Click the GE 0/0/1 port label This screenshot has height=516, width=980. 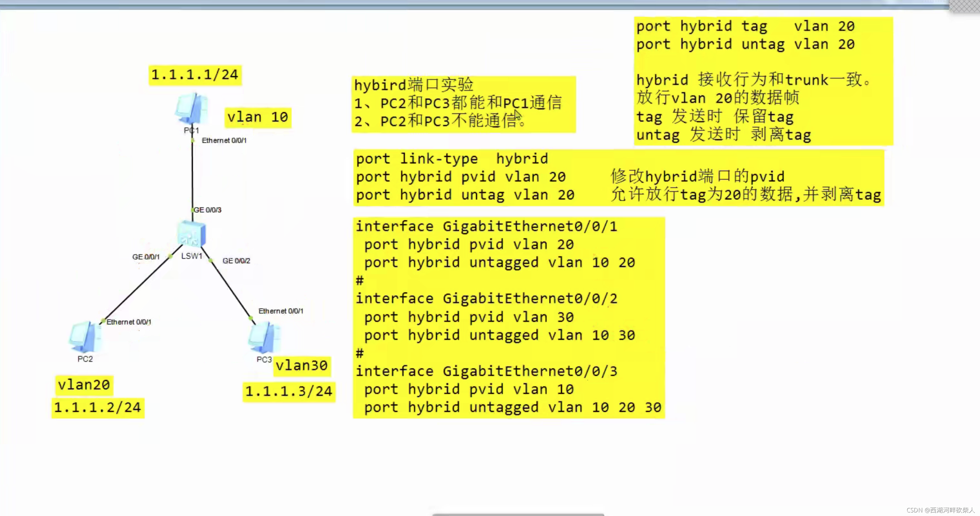(146, 257)
